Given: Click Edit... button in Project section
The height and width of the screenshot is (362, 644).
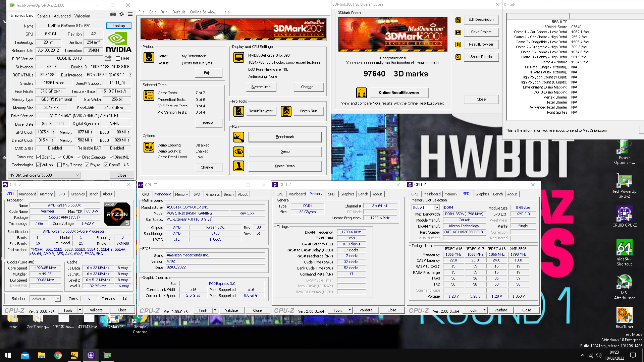Looking at the screenshot, I should (x=208, y=73).
